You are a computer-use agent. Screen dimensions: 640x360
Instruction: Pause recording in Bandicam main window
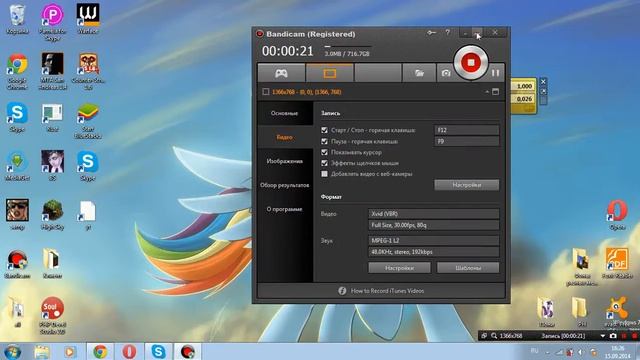coord(496,73)
